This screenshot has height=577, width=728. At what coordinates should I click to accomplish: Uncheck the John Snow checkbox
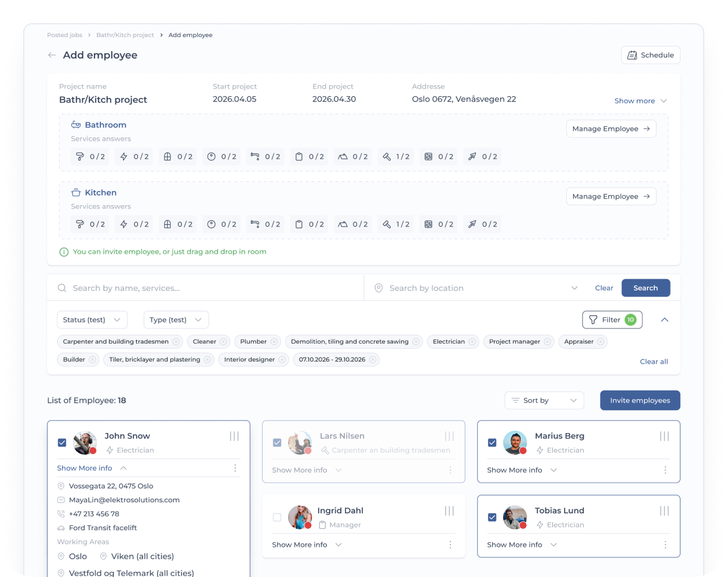[62, 443]
